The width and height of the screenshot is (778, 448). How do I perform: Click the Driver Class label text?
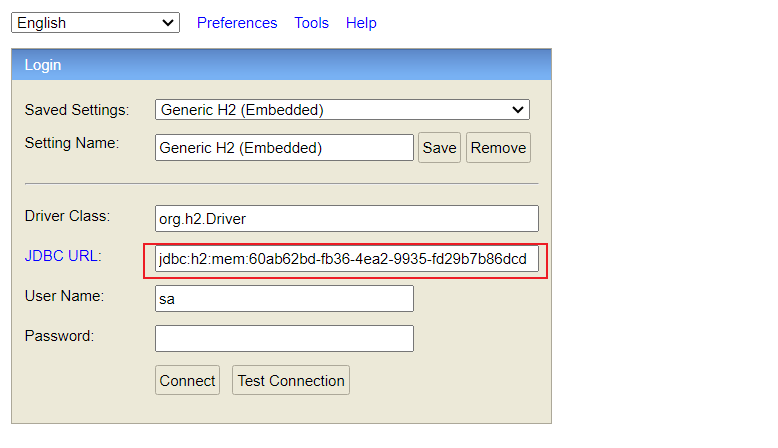(x=67, y=216)
